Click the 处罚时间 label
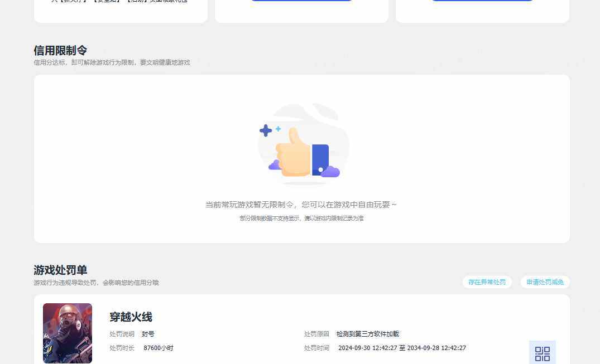 coord(316,348)
